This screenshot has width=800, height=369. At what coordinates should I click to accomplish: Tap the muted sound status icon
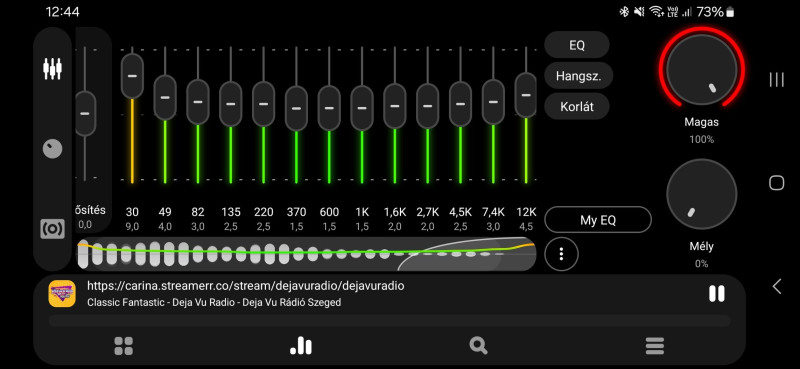point(639,12)
